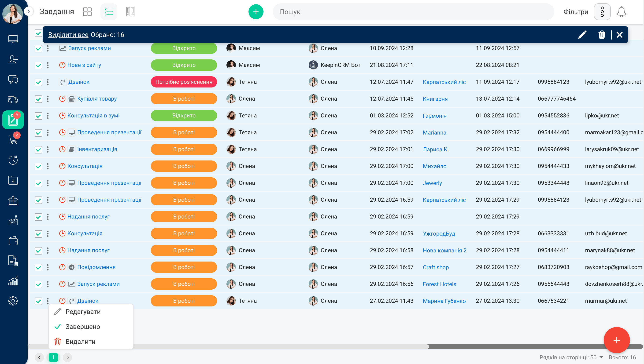The image size is (644, 364).
Task: Open the three-dot menu for Повідомлення row
Action: (x=48, y=267)
